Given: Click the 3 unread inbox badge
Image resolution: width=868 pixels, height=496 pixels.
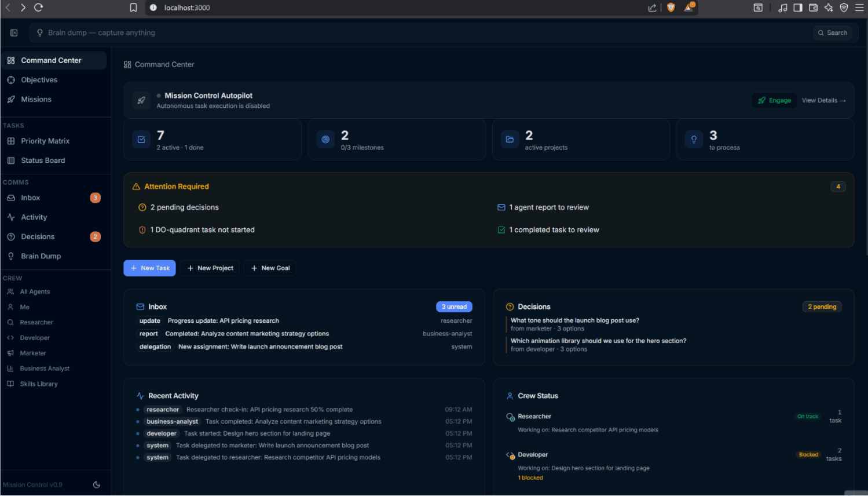Looking at the screenshot, I should 454,307.
